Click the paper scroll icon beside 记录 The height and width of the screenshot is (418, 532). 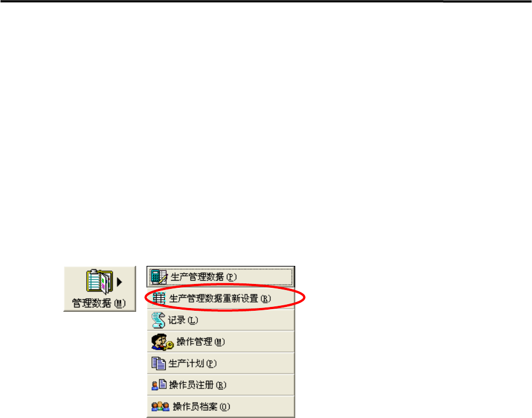click(158, 320)
